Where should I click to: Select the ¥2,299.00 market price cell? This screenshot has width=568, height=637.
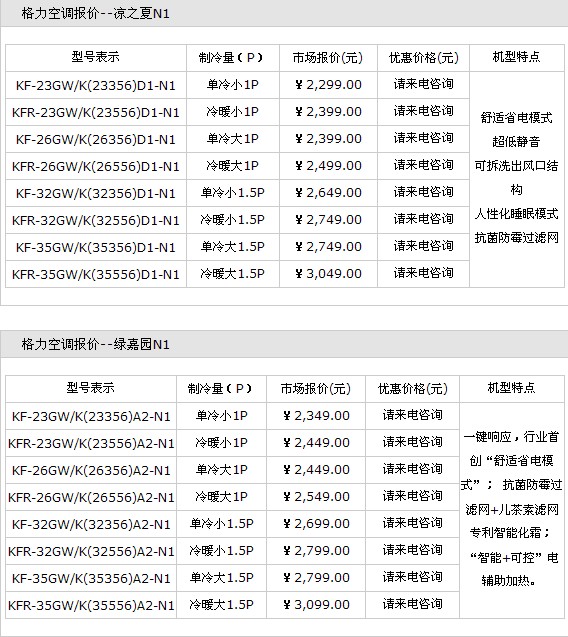[328, 85]
